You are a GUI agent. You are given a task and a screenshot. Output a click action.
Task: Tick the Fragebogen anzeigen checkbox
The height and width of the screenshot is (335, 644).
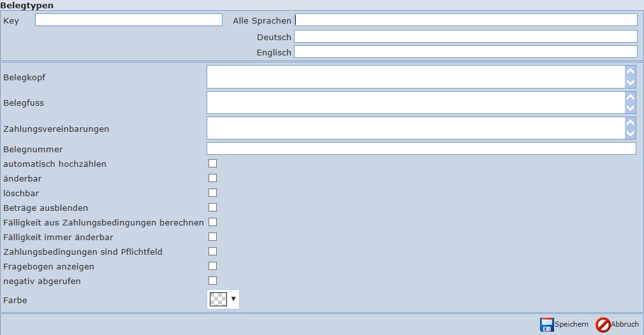[213, 266]
